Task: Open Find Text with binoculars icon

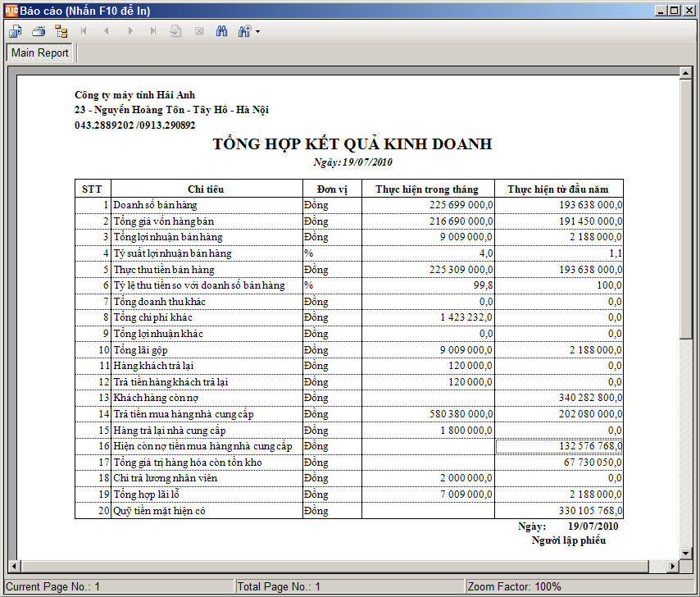Action: pos(221,31)
